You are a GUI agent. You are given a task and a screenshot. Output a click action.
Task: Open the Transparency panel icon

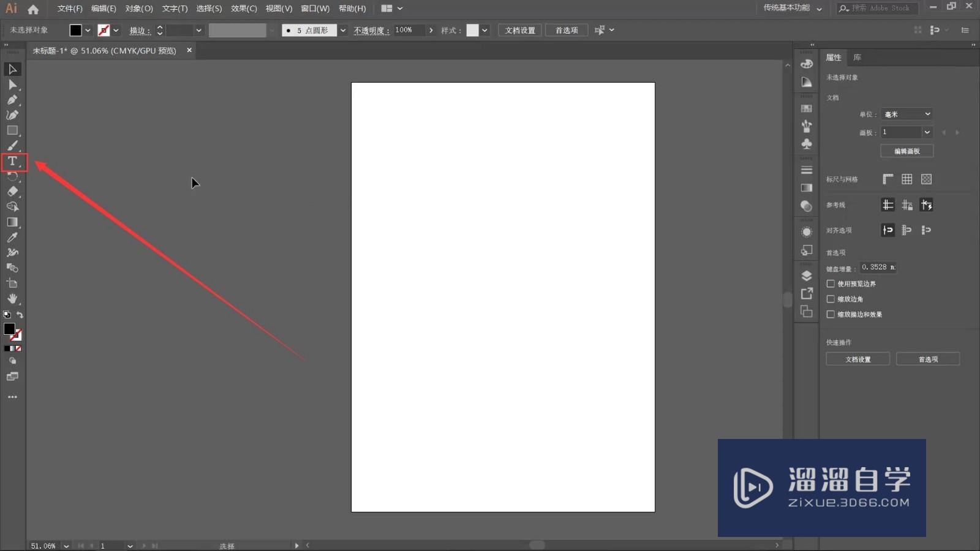click(807, 206)
